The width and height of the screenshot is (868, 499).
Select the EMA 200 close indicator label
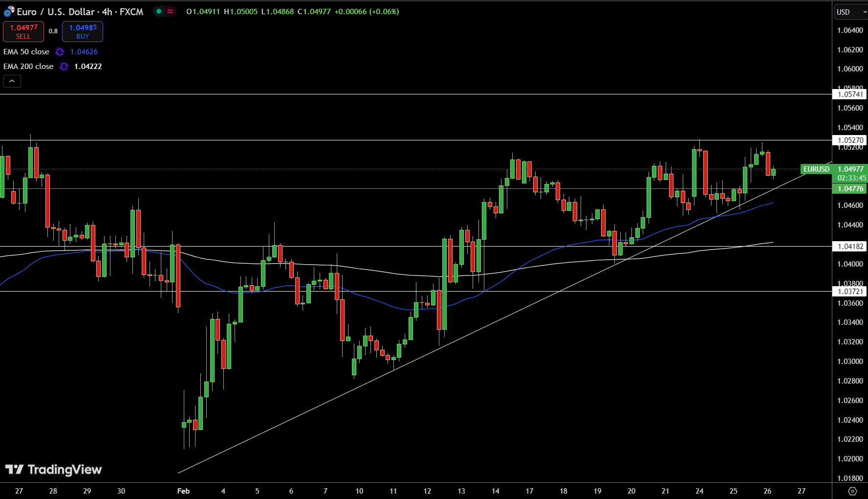click(28, 67)
